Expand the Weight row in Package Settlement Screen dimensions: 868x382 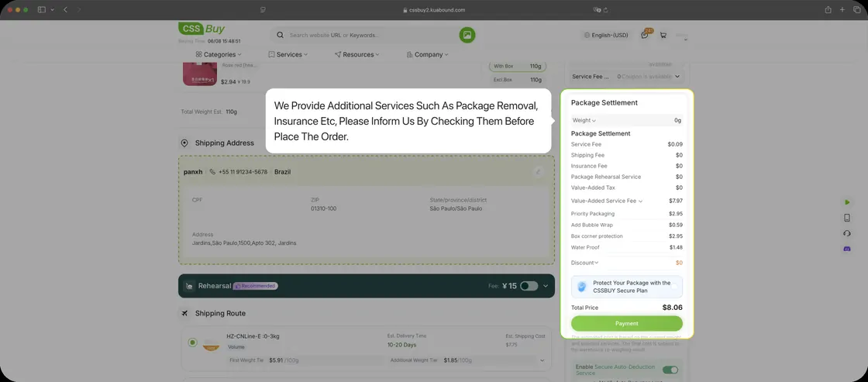(x=627, y=120)
